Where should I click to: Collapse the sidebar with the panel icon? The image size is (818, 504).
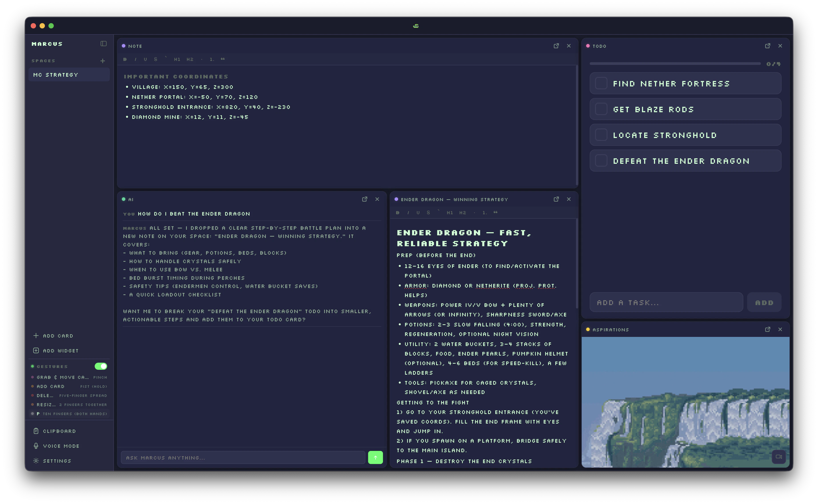pyautogui.click(x=103, y=44)
